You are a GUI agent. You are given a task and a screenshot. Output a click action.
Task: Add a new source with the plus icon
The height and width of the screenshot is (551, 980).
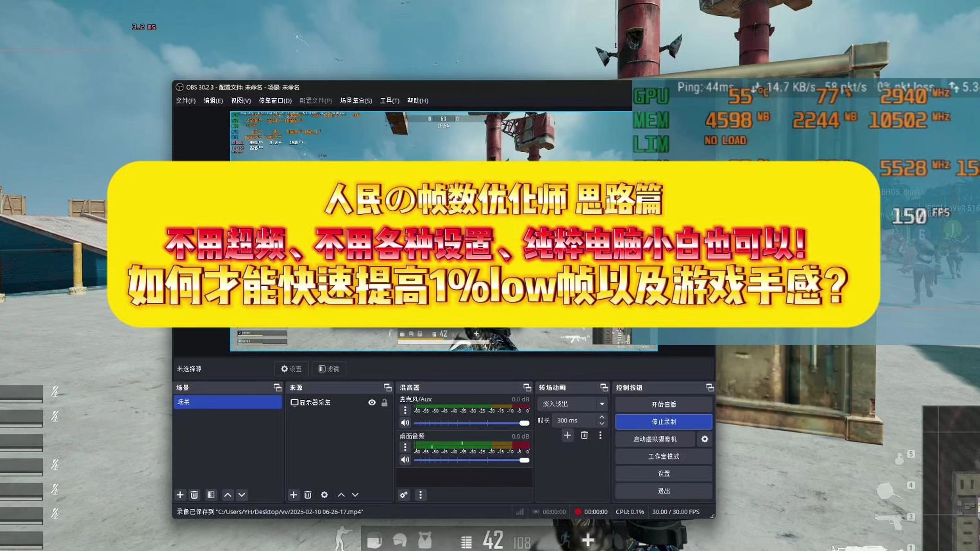tap(293, 495)
